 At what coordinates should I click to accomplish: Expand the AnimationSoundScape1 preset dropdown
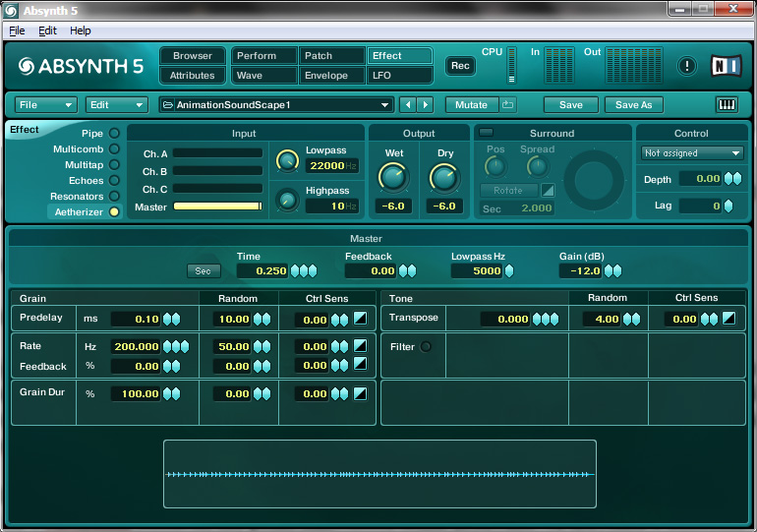[385, 105]
